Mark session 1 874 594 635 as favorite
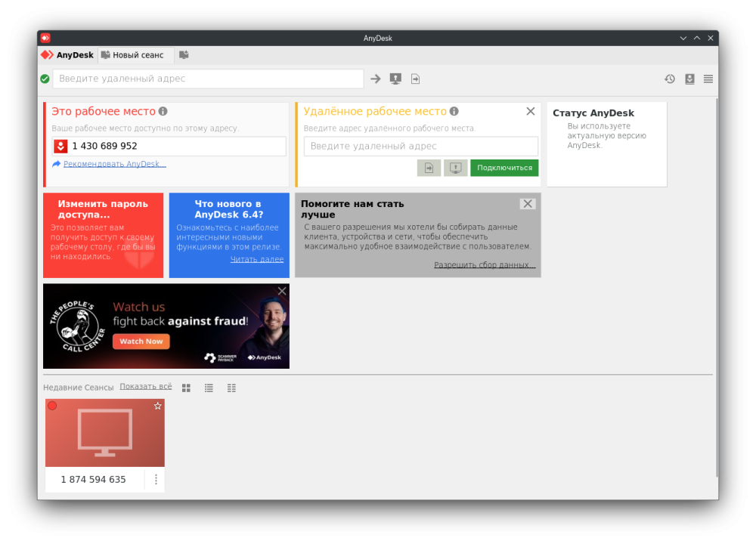Image resolution: width=756 pixels, height=544 pixels. pos(158,406)
